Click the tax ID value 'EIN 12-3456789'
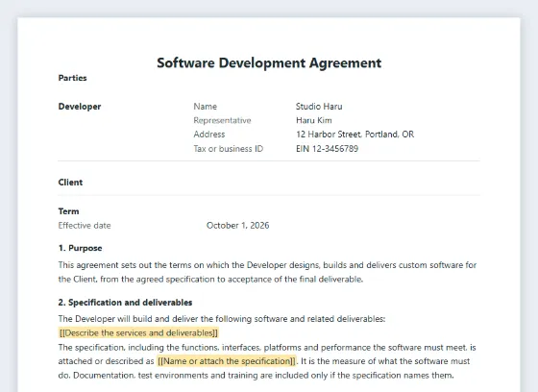Screen dimensions: 538x392 pyautogui.click(x=327, y=149)
